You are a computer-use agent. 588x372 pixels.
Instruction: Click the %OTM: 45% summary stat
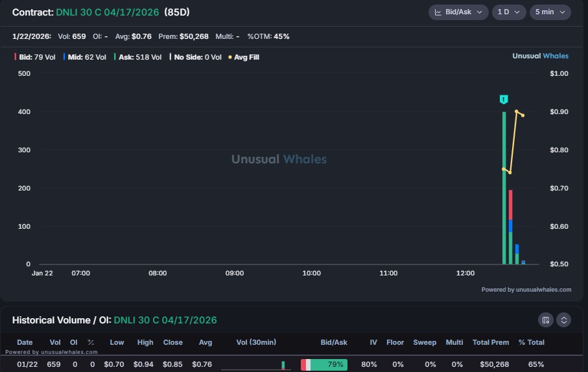268,36
